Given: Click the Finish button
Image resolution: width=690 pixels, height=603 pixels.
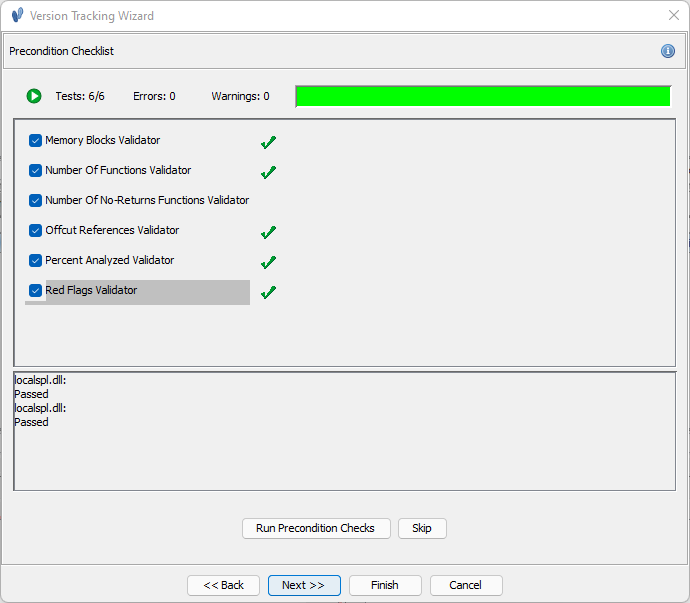Looking at the screenshot, I should coord(385,585).
